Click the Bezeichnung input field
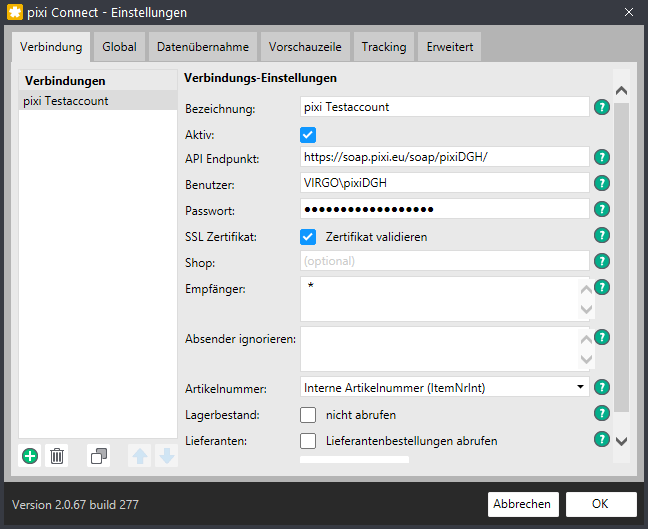Viewport: 648px width, 529px height. coord(445,107)
